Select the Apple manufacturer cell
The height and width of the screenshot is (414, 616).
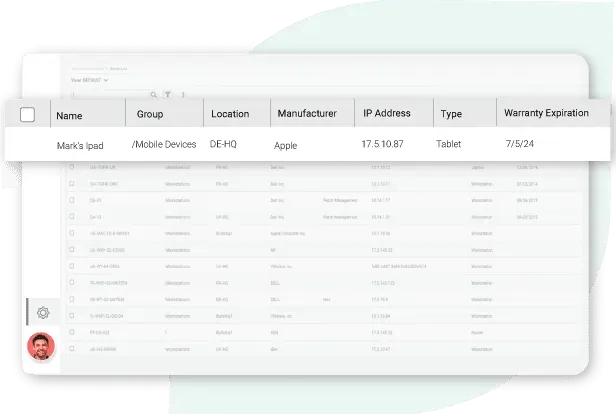point(285,146)
